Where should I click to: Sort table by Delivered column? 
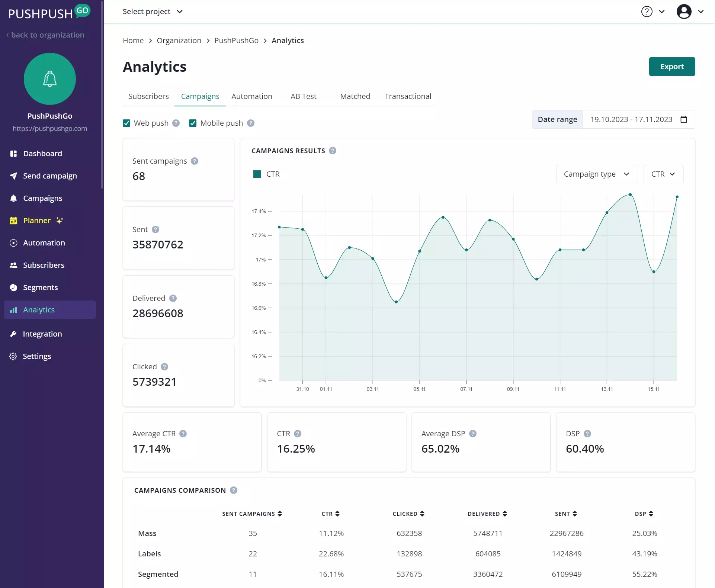pyautogui.click(x=487, y=514)
